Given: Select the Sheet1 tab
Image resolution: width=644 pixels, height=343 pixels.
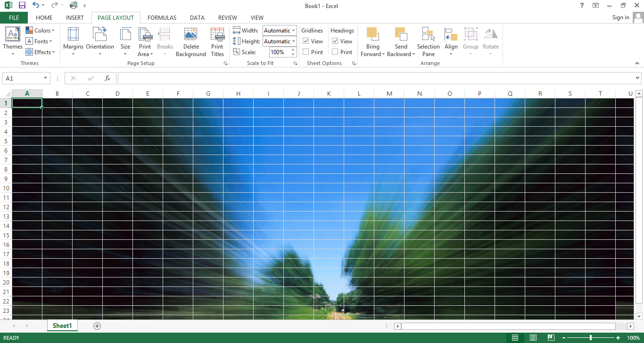Looking at the screenshot, I should [62, 326].
